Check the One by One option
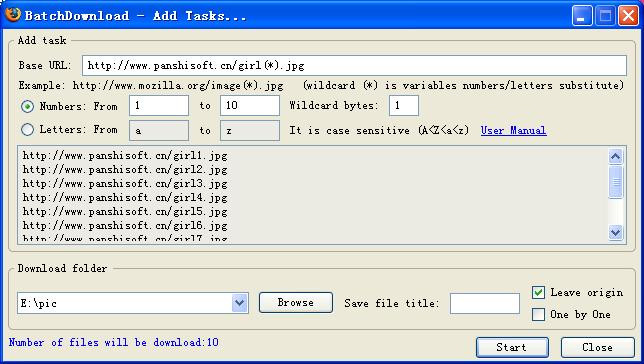 [x=538, y=315]
